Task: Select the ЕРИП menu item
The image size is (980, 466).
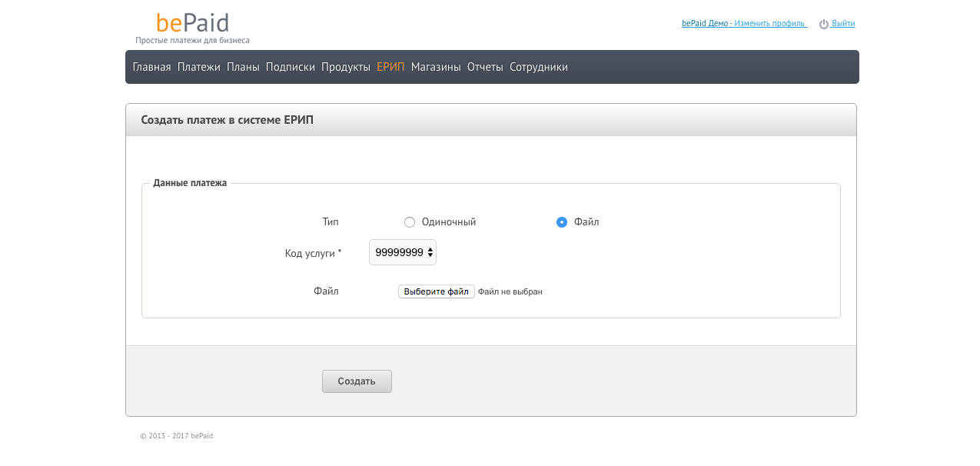Action: (x=390, y=67)
